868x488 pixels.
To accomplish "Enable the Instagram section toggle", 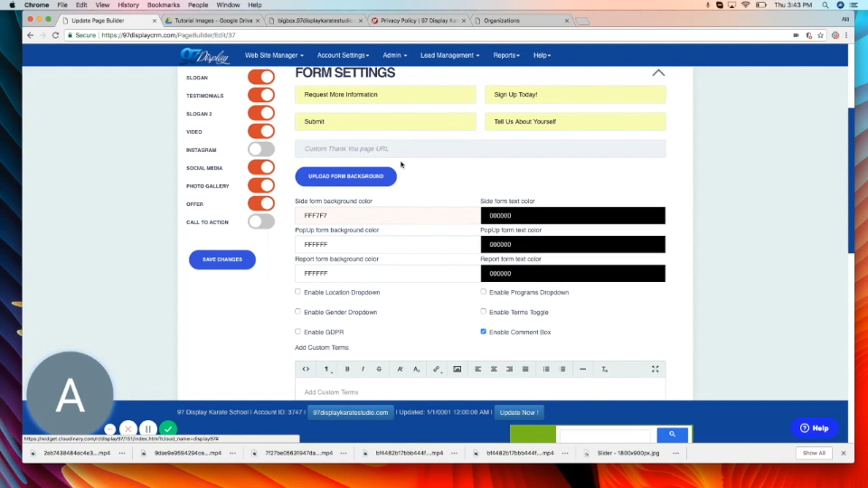I will click(x=261, y=149).
